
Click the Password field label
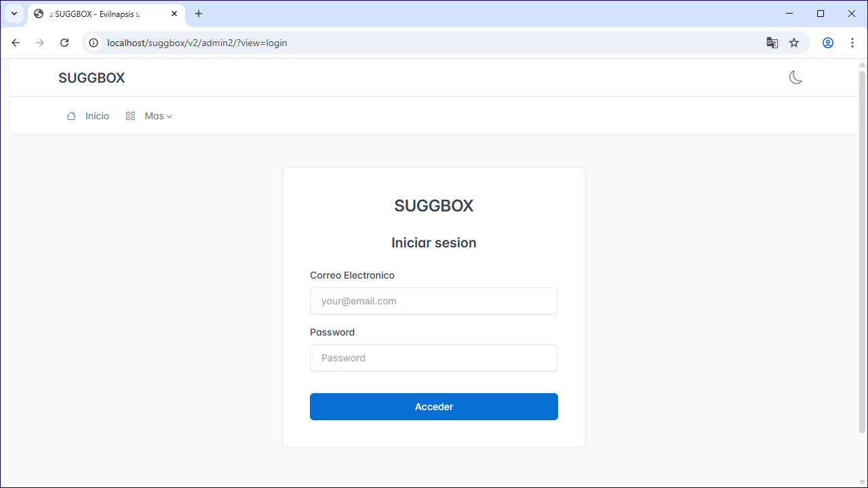click(332, 332)
